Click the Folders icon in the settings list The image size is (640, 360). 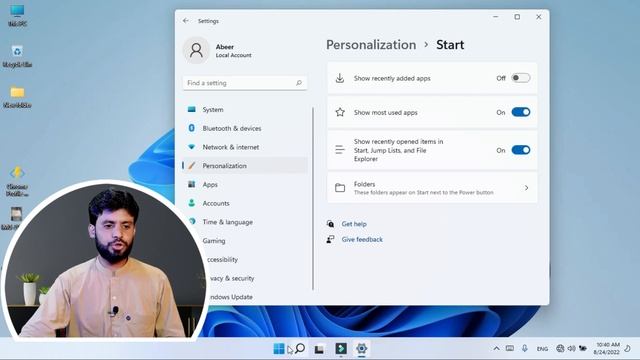pos(340,188)
